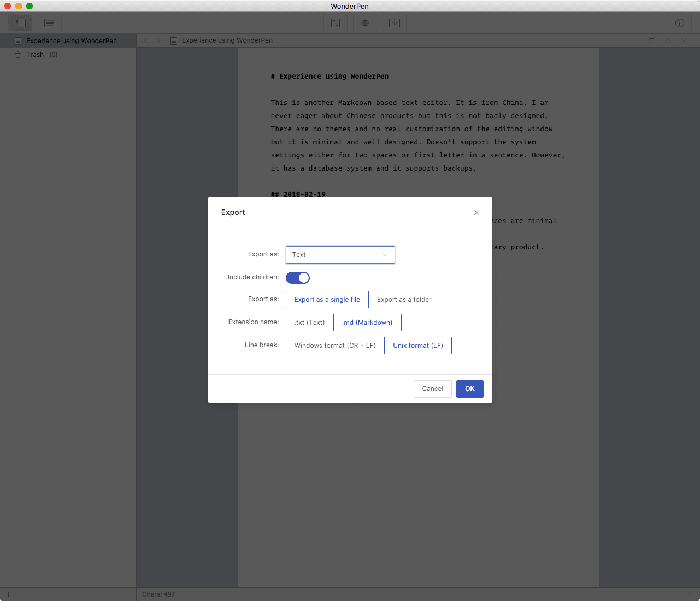
Task: Click the export download toolbar icon
Action: (x=395, y=23)
